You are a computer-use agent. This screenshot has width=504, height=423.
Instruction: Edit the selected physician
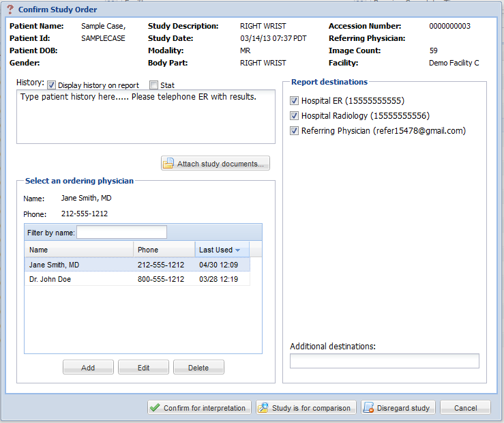[x=143, y=367]
